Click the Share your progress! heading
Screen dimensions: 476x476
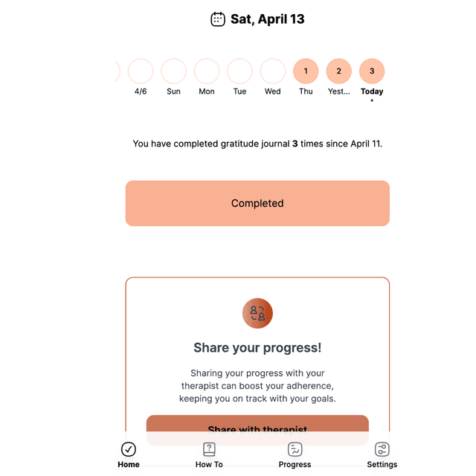(x=257, y=347)
